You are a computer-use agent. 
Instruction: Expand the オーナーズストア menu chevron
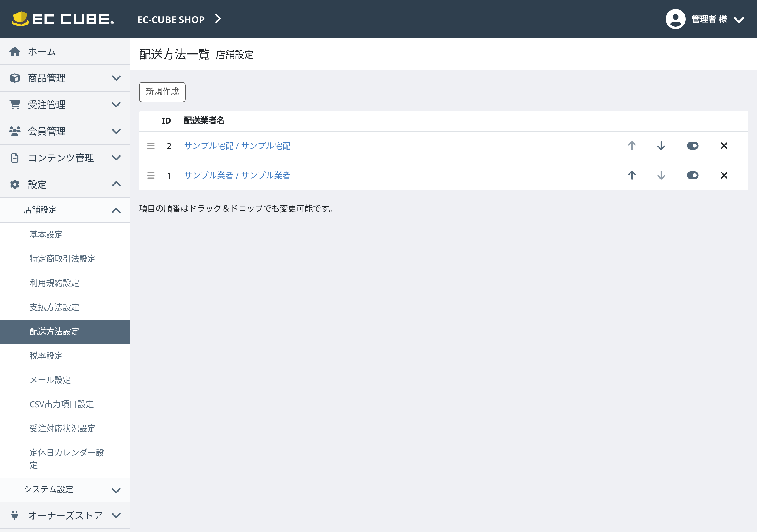pyautogui.click(x=116, y=515)
